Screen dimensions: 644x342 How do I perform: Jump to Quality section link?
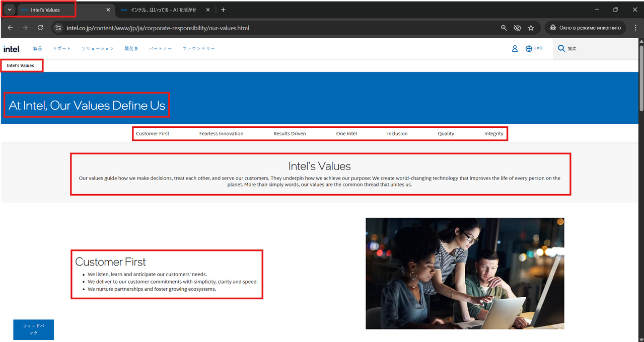coord(446,134)
